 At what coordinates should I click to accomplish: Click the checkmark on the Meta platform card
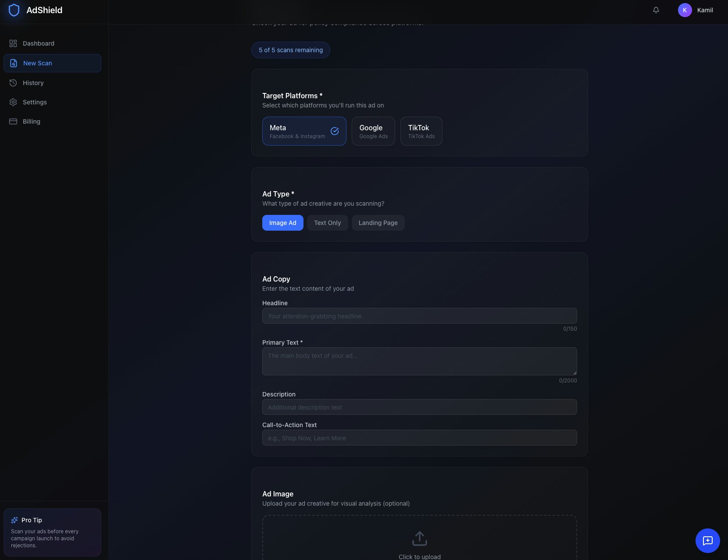(x=335, y=131)
